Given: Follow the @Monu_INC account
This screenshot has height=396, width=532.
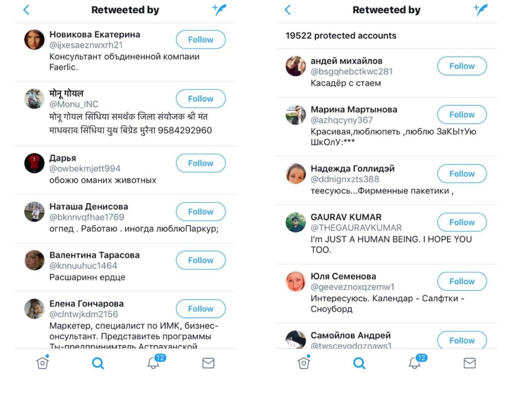Looking at the screenshot, I should coord(201,99).
